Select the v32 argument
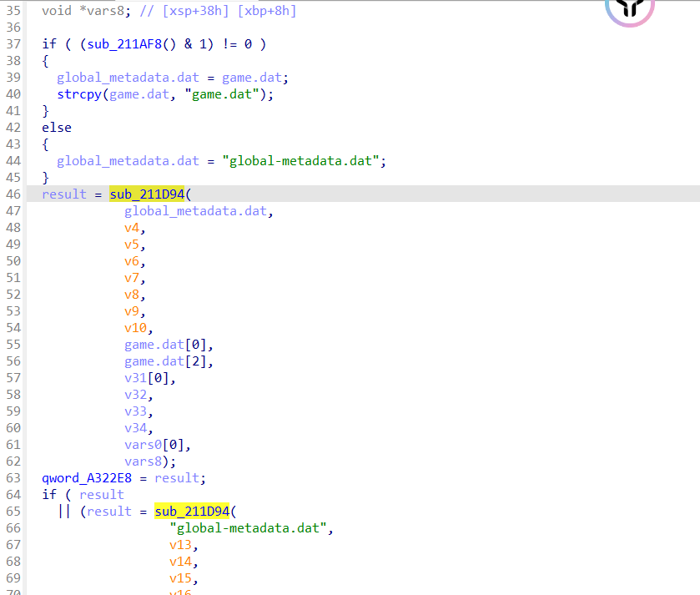Image resolution: width=700 pixels, height=595 pixels. pos(135,395)
